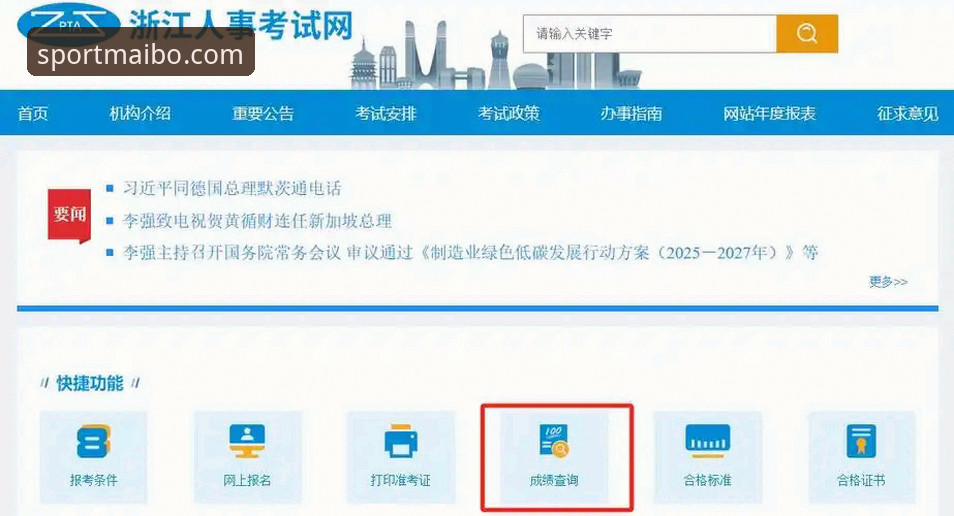Open the 打印准考证 printer icon
This screenshot has height=516, width=954.
pyautogui.click(x=400, y=441)
